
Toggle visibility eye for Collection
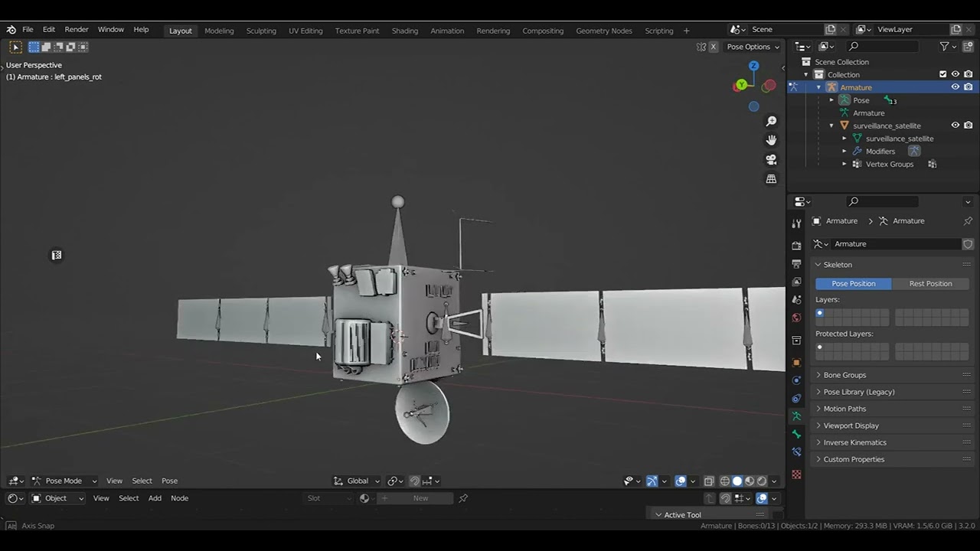[955, 74]
